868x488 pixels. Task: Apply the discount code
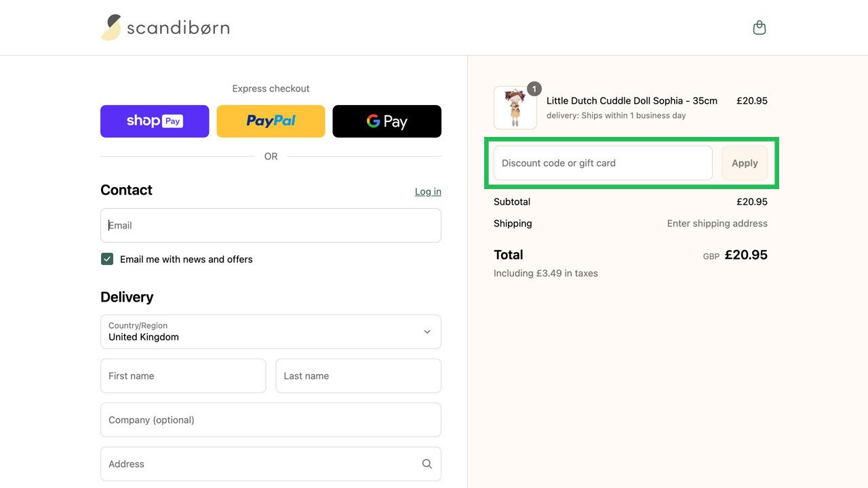coord(745,163)
